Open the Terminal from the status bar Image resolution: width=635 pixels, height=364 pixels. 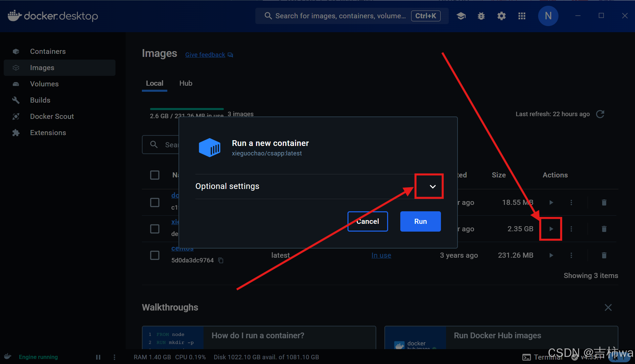pyautogui.click(x=543, y=357)
